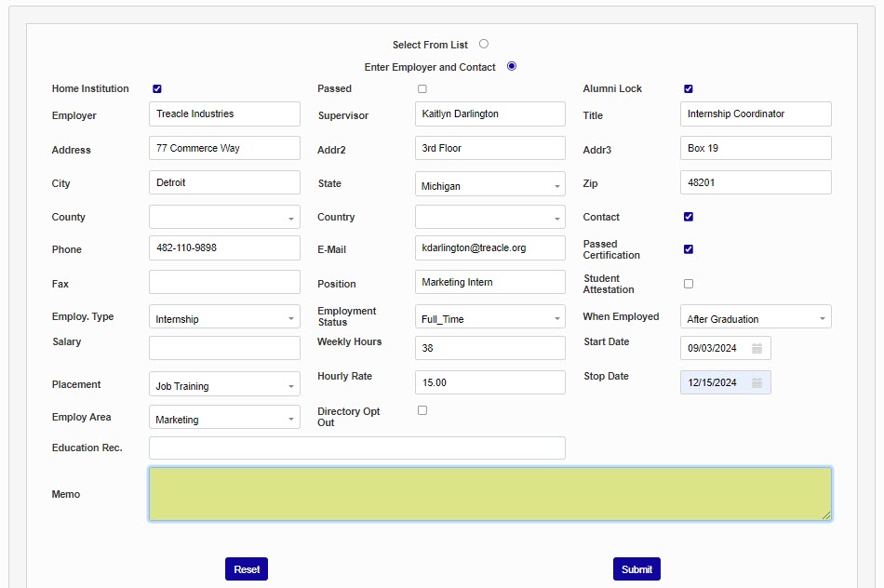
Task: Click the Education Rec. text field
Action: tap(356, 448)
